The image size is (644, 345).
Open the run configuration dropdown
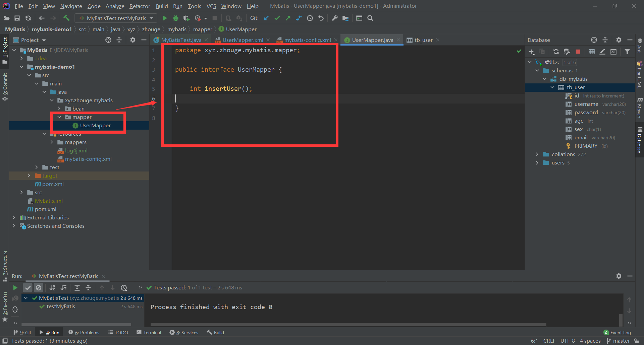click(116, 18)
